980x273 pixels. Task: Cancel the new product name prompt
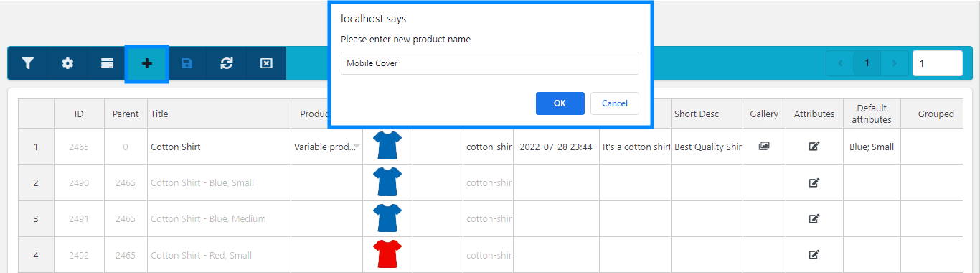(x=615, y=103)
